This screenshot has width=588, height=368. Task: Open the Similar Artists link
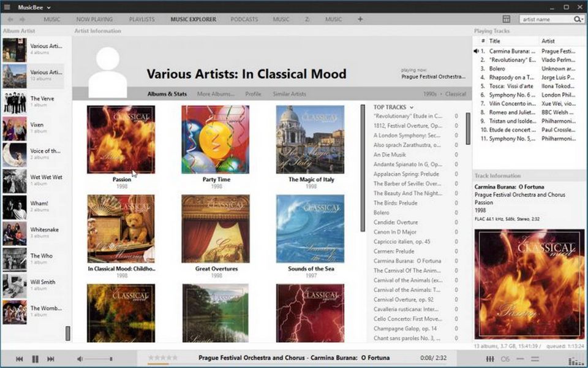289,94
